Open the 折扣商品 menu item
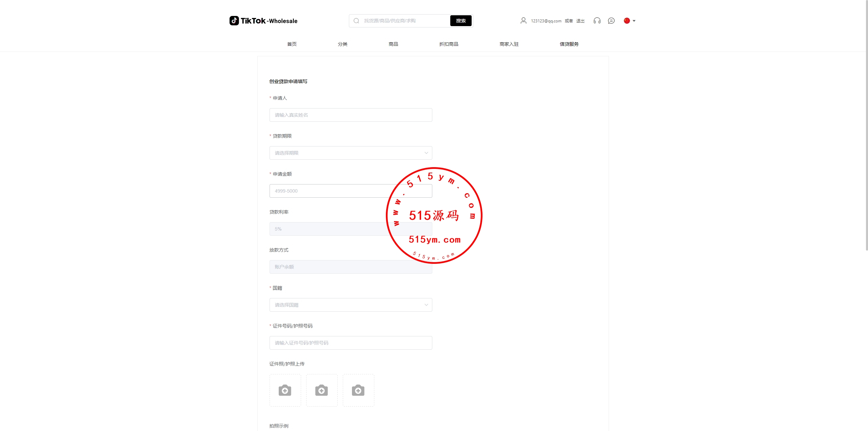Screen dimensions: 868x431 449,44
